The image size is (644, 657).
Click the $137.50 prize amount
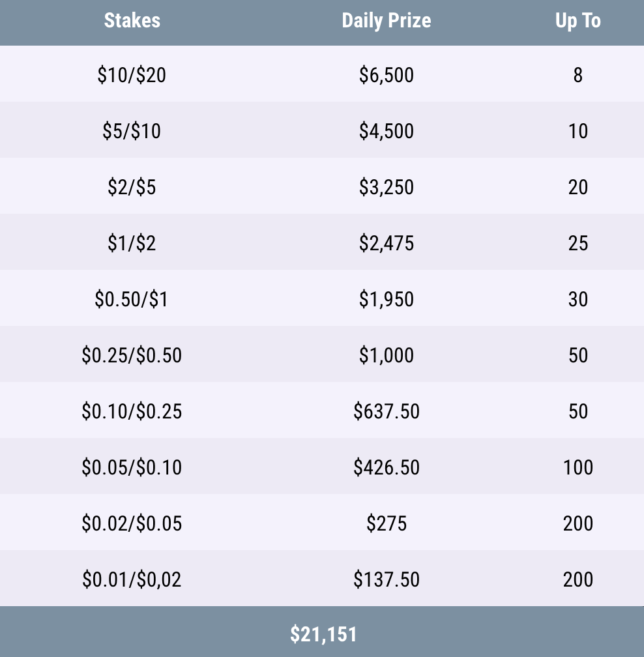pyautogui.click(x=386, y=580)
